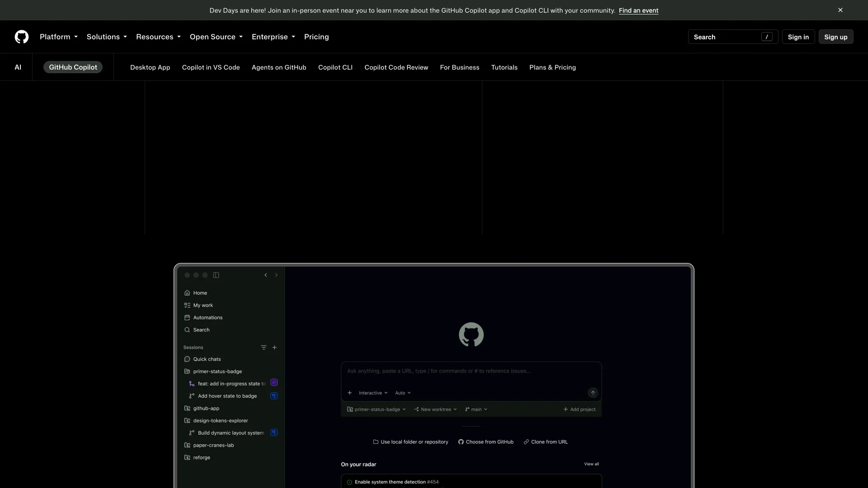Toggle the sidebar panel icon in app window
This screenshot has width=868, height=488.
216,275
